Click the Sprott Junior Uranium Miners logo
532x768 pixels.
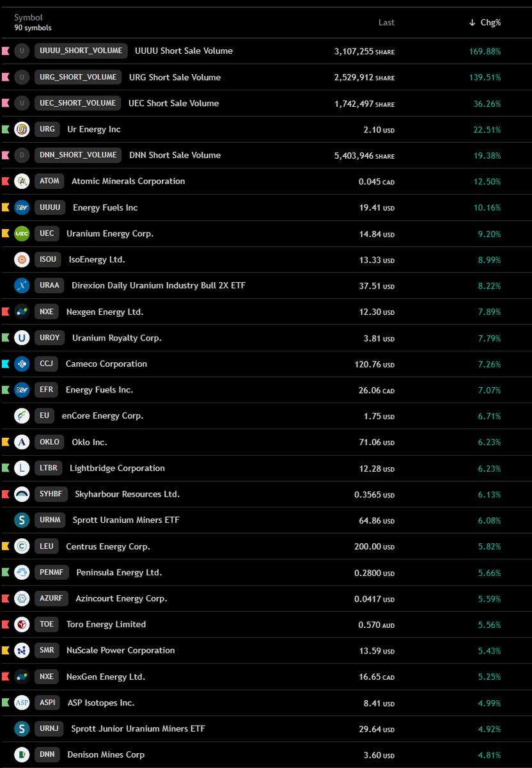[x=22, y=729]
